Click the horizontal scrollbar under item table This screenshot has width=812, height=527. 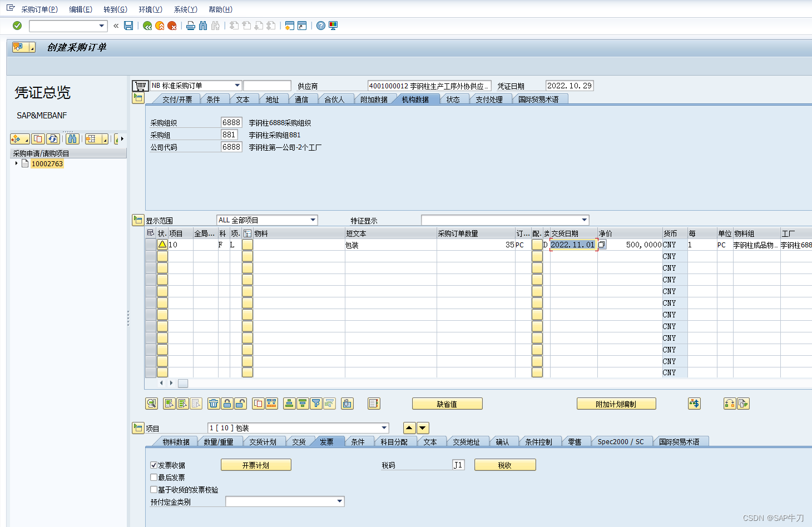click(x=183, y=383)
